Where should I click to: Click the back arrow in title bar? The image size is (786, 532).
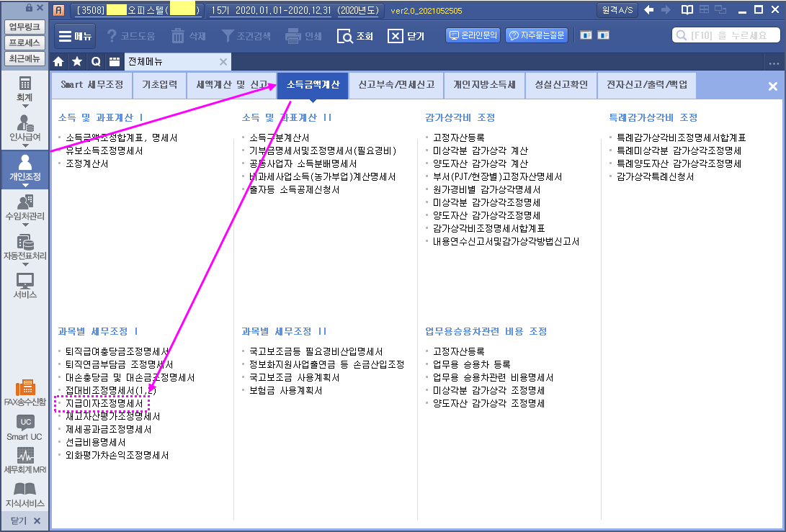[x=649, y=9]
